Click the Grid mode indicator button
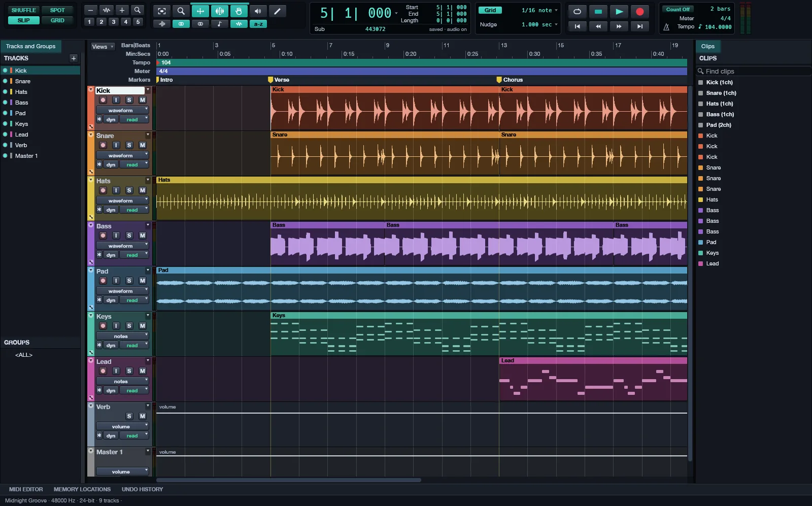Viewport: 812px width, 506px height. pos(490,10)
